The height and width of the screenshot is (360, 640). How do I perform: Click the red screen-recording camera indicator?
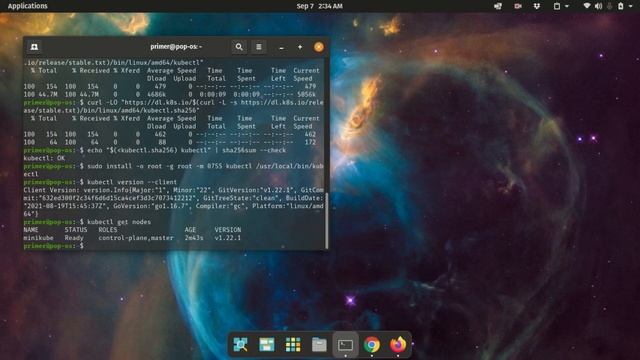point(518,6)
